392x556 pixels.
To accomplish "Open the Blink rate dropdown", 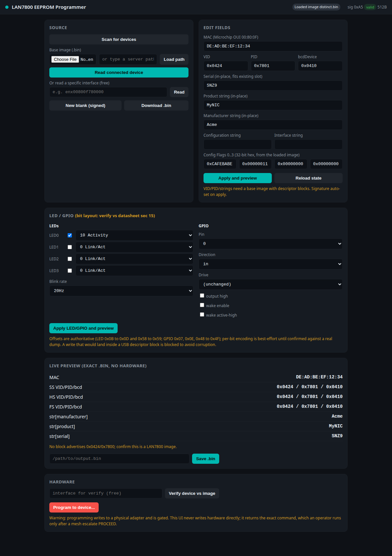I will click(121, 291).
